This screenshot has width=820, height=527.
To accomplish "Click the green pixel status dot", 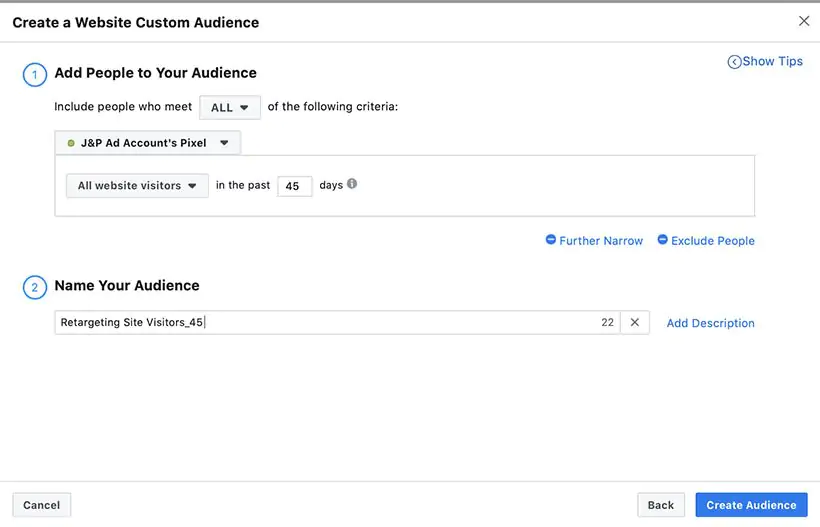I will [x=71, y=143].
